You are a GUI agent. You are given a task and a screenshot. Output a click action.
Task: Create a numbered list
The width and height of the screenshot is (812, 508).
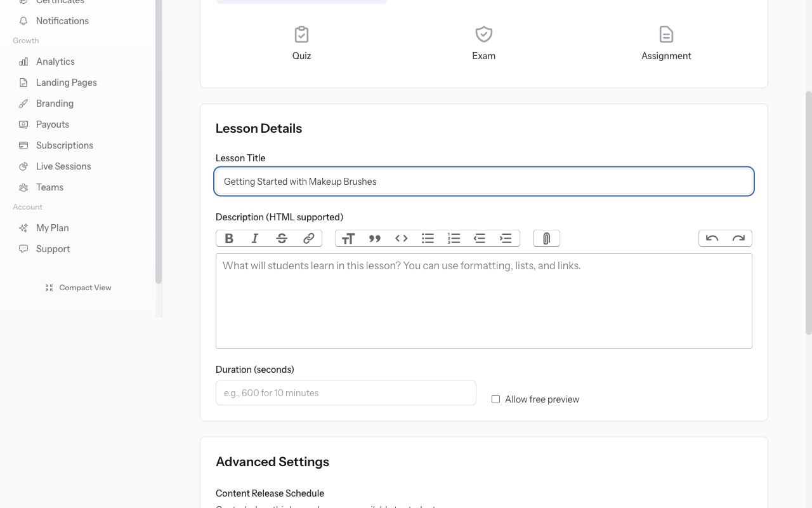point(454,238)
